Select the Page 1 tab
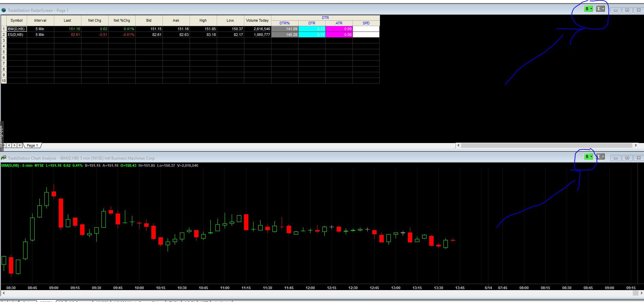The image size is (644, 302). 32,145
